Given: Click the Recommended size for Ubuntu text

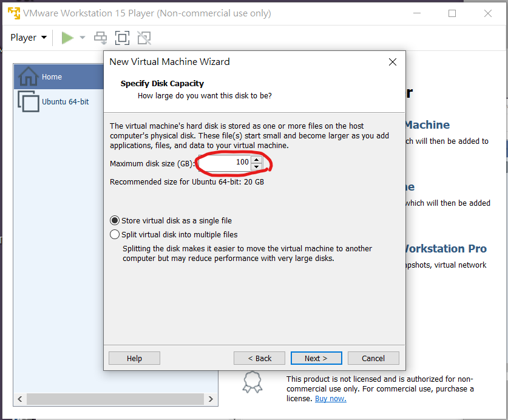Looking at the screenshot, I should 187,182.
